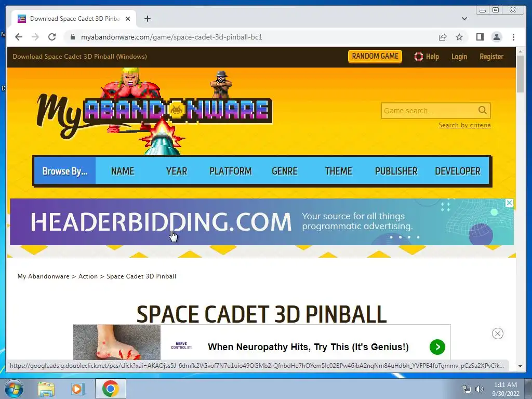The height and width of the screenshot is (399, 532).
Task: Click the browser forward arrow
Action: (35, 37)
